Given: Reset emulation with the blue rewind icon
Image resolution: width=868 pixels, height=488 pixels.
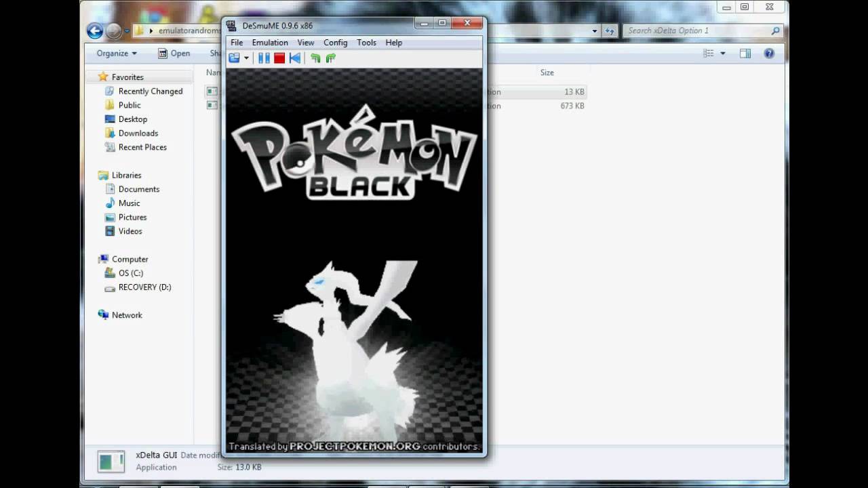Looking at the screenshot, I should click(x=295, y=58).
